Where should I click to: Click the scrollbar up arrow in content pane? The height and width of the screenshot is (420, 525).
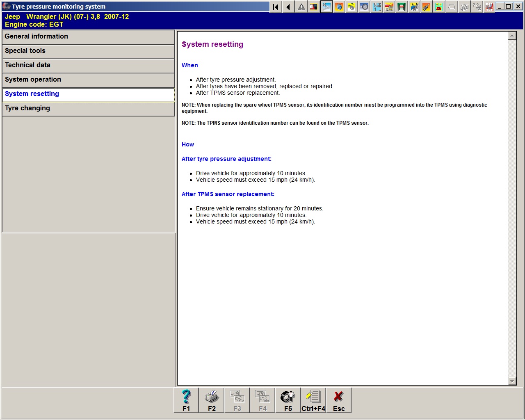pos(512,36)
